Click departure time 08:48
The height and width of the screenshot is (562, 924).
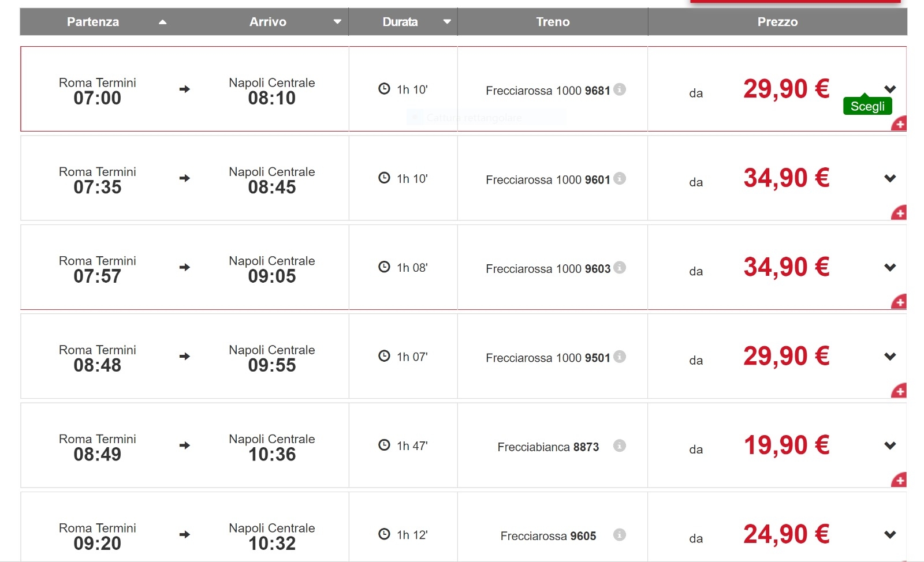click(97, 365)
